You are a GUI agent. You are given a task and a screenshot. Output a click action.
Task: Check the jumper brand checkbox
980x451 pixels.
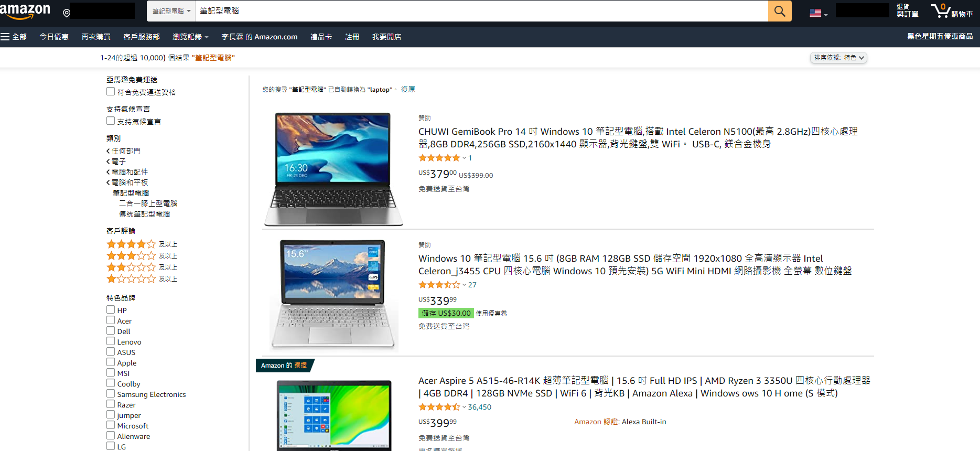(x=111, y=414)
